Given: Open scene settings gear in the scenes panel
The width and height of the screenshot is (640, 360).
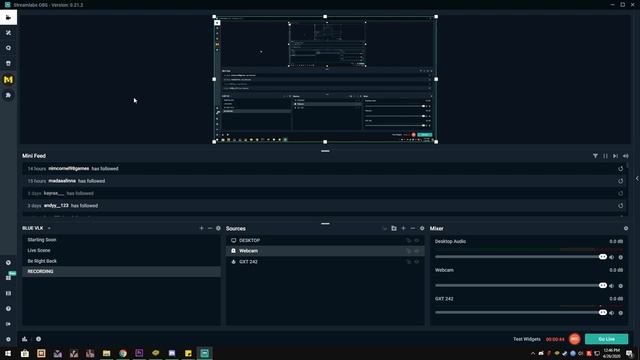Looking at the screenshot, I should [x=218, y=228].
